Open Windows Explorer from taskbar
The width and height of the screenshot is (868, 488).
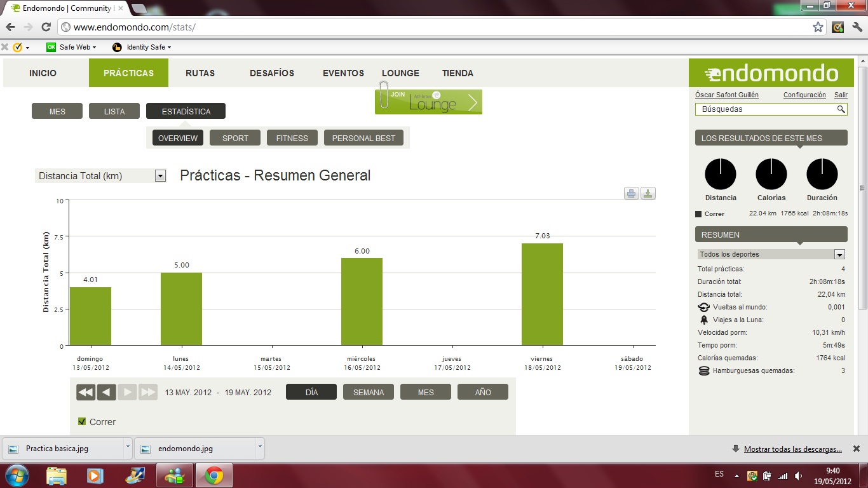57,475
